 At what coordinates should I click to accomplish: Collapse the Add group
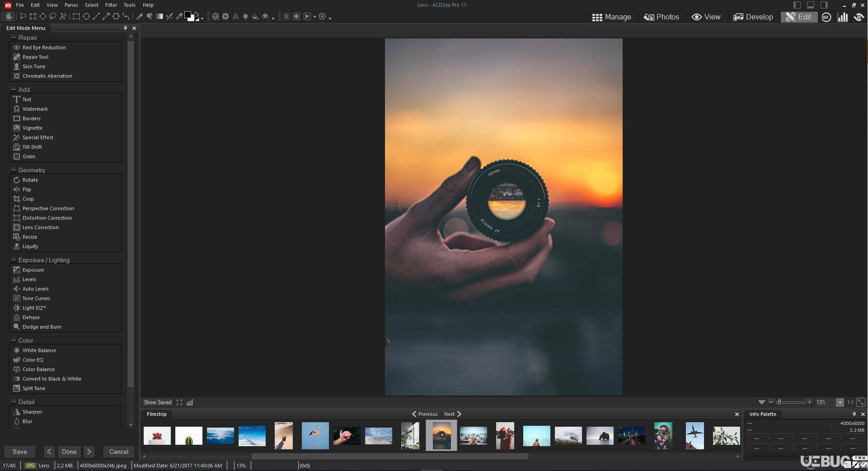[x=14, y=89]
